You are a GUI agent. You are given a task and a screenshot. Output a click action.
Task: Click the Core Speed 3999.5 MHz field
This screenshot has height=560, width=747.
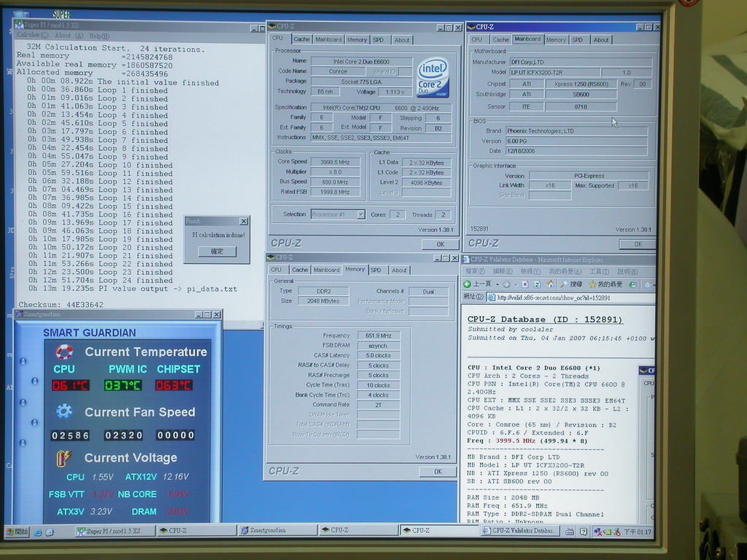pyautogui.click(x=335, y=162)
